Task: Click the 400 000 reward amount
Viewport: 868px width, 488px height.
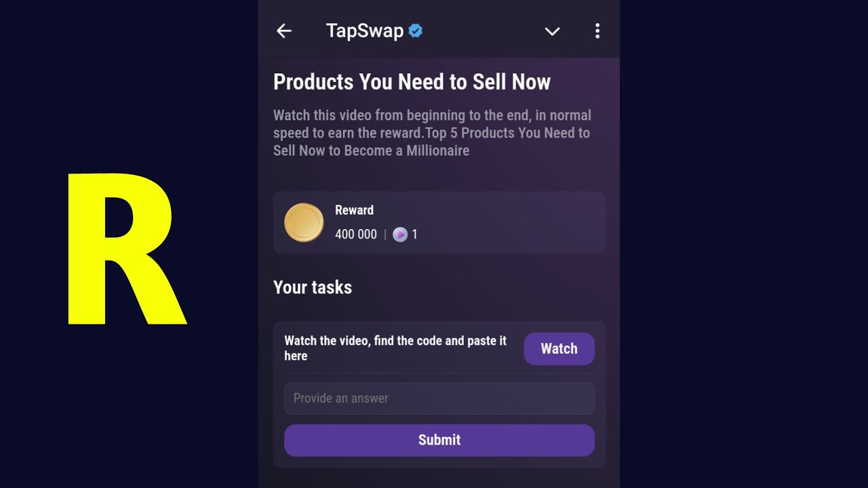Action: [x=355, y=235]
